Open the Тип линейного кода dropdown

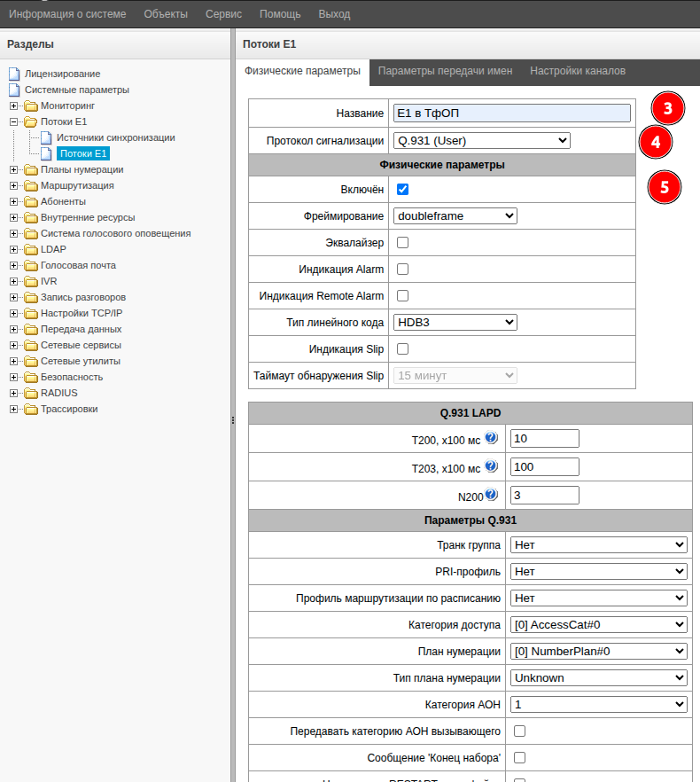point(455,322)
